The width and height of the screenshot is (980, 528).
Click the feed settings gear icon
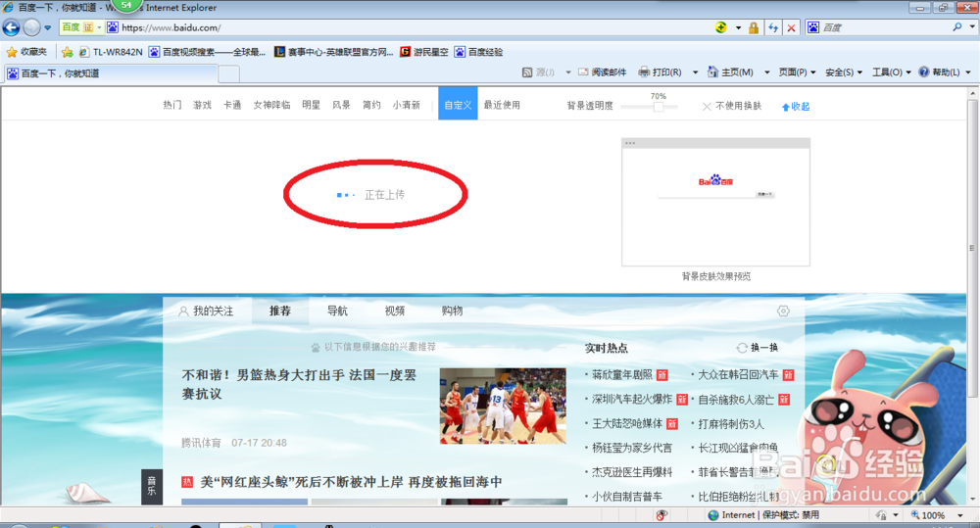pyautogui.click(x=783, y=311)
